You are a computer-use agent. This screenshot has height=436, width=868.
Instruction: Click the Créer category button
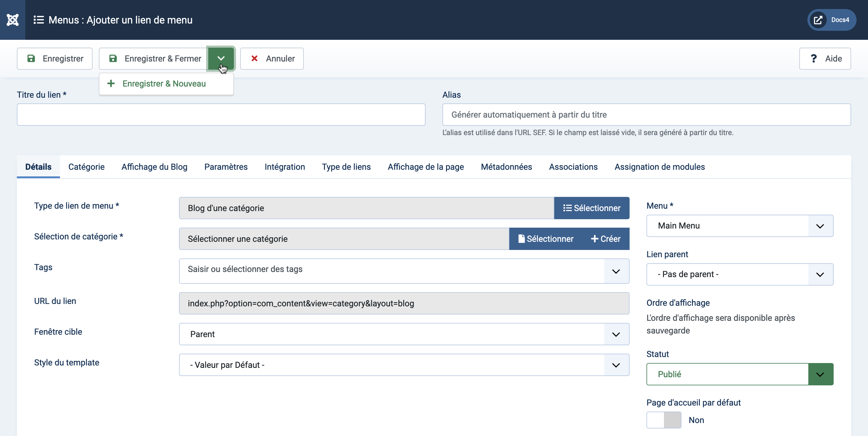coord(605,239)
